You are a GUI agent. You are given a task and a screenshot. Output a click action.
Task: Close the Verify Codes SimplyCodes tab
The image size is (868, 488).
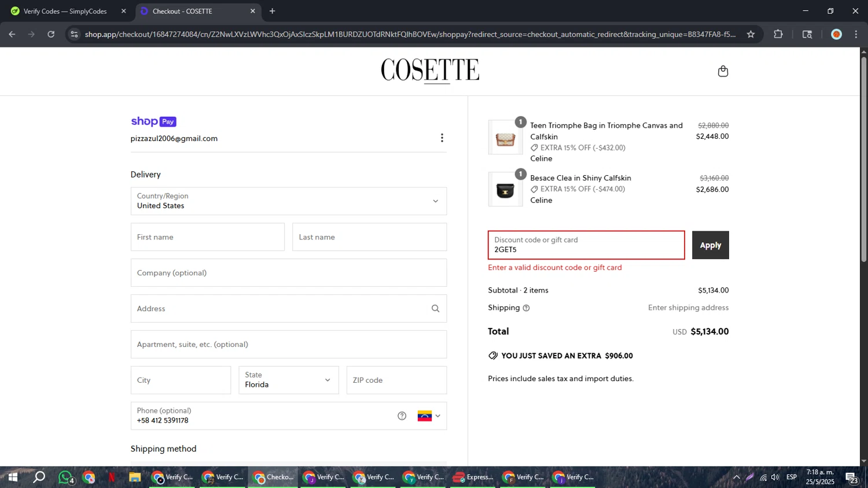(123, 11)
